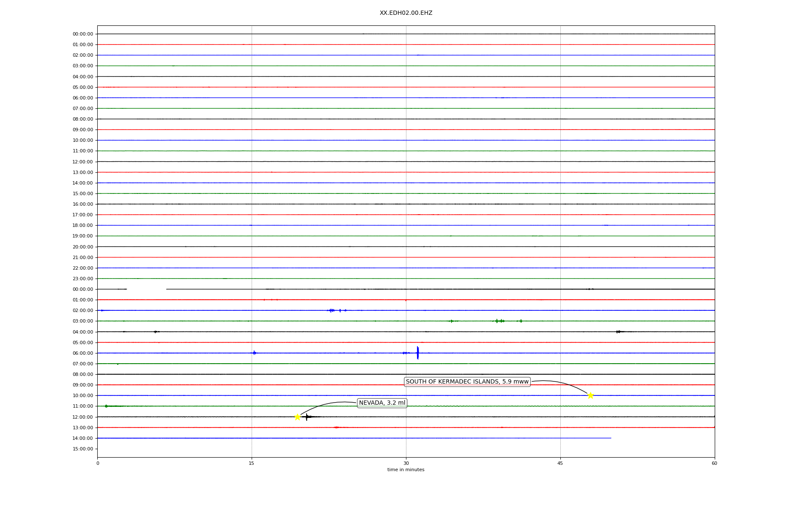Click the data gap in the second 00:00:00 trace
This screenshot has height=508, width=812.
point(146,289)
